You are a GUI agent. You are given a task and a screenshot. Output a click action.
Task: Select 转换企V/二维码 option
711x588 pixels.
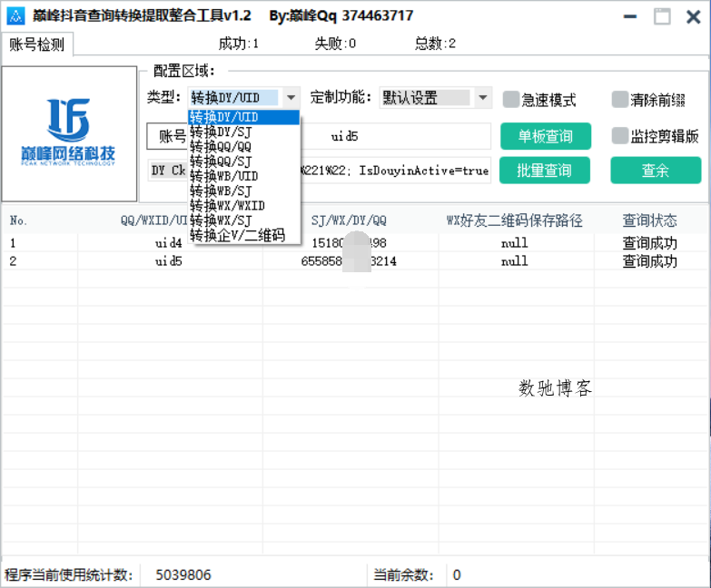pyautogui.click(x=244, y=236)
